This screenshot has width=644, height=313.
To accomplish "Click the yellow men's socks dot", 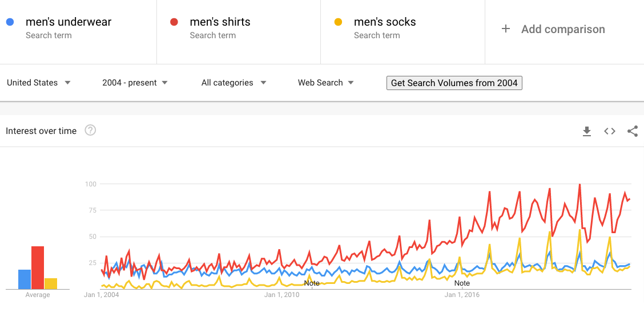I will click(x=338, y=22).
